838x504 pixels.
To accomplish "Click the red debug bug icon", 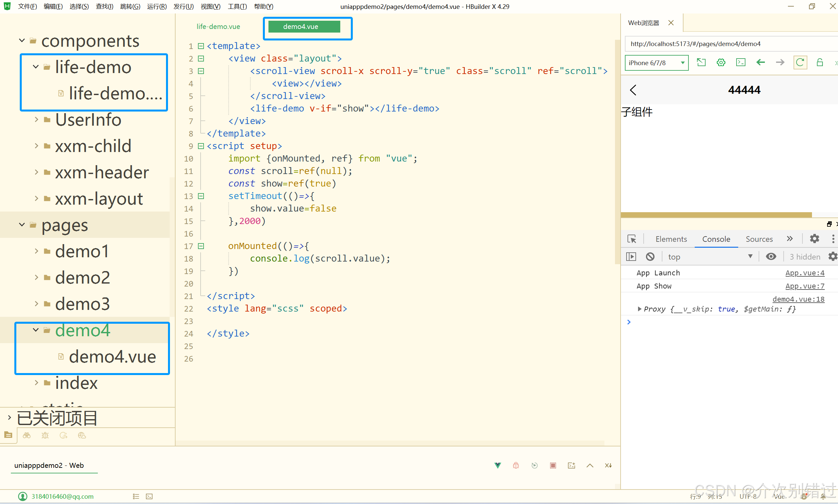I will [x=516, y=465].
